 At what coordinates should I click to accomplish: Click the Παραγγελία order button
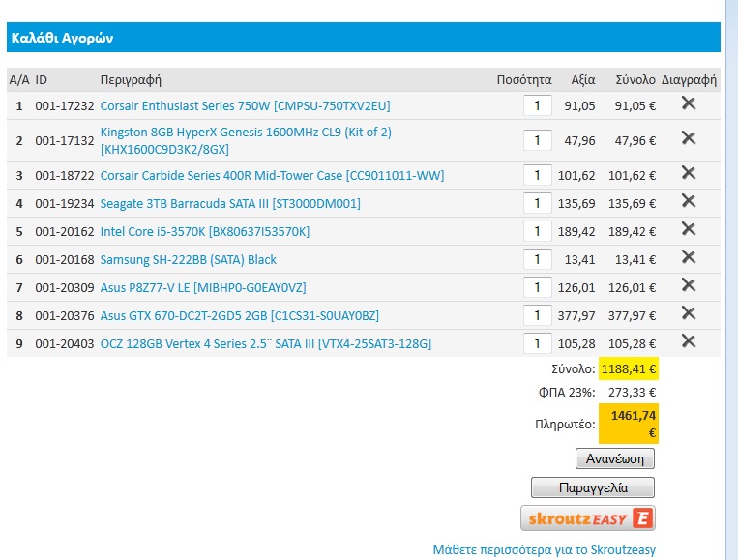tap(593, 487)
